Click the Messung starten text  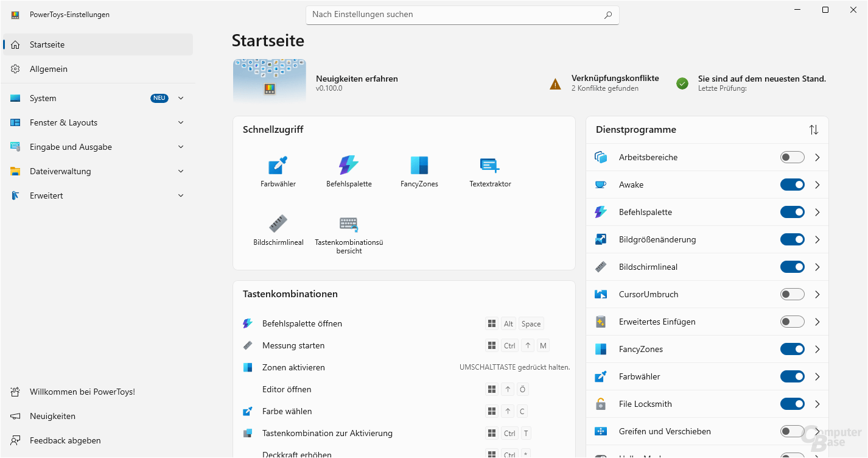[x=293, y=345]
